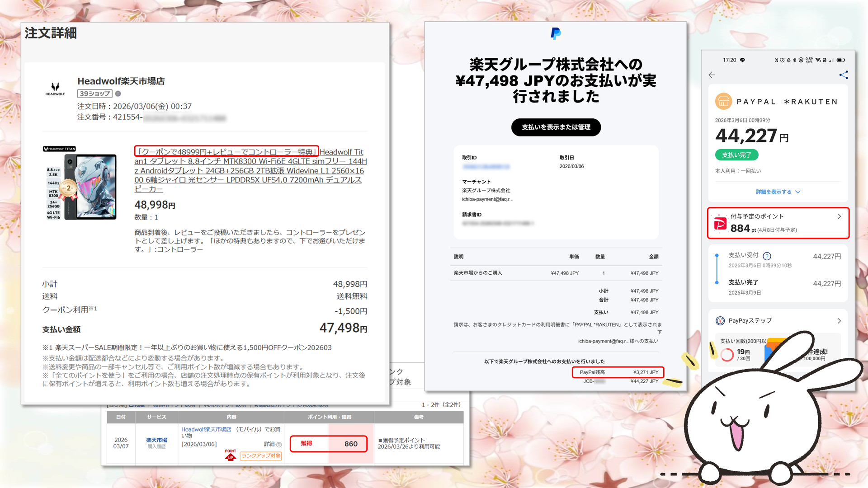This screenshot has width=868, height=488.
Task: Open the PayPayステップ chevron arrow
Action: point(839,321)
